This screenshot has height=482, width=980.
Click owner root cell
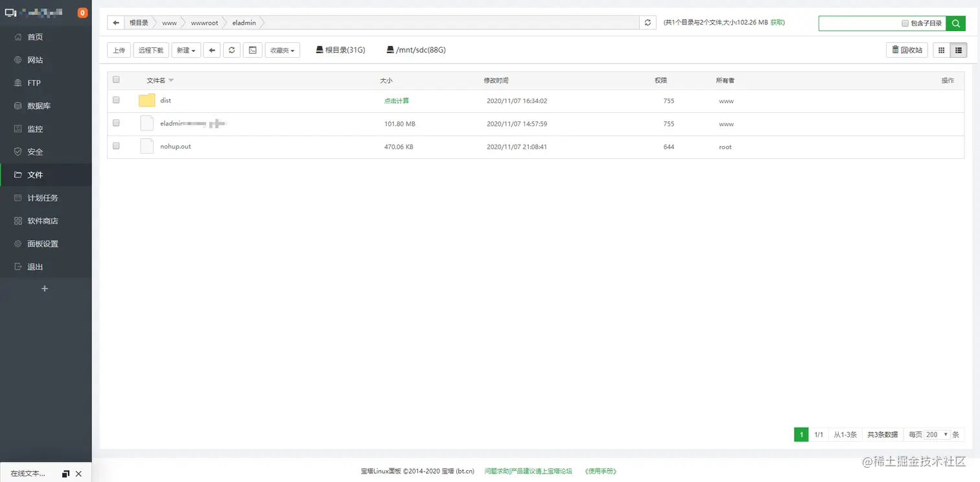(x=725, y=147)
